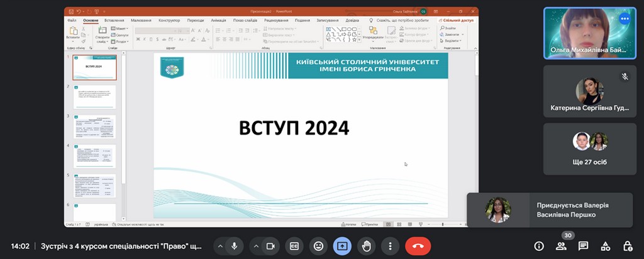Viewport: 644px width, 259px height.
Task: Switch to the Вставлення ribbon tab
Action: pyautogui.click(x=114, y=20)
